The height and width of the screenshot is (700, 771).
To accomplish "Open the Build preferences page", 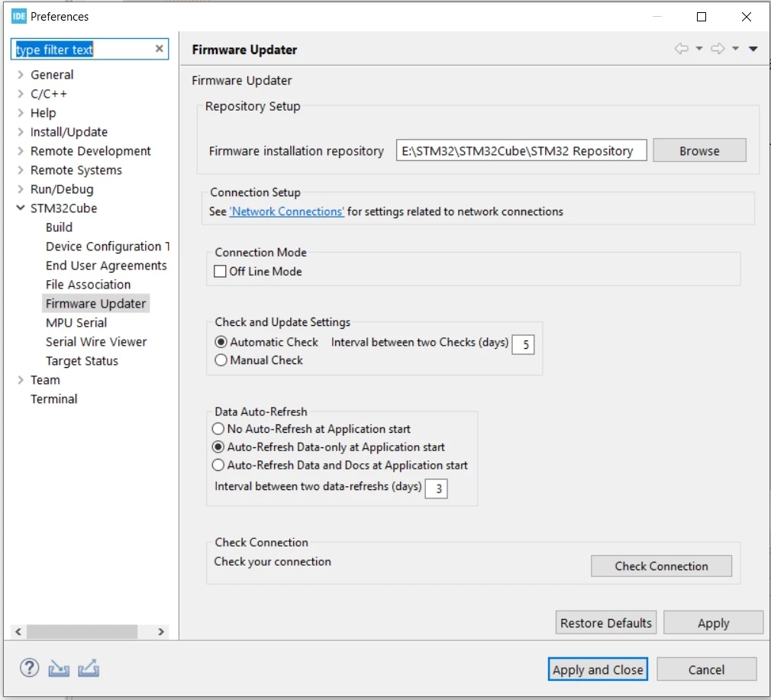I will [59, 227].
